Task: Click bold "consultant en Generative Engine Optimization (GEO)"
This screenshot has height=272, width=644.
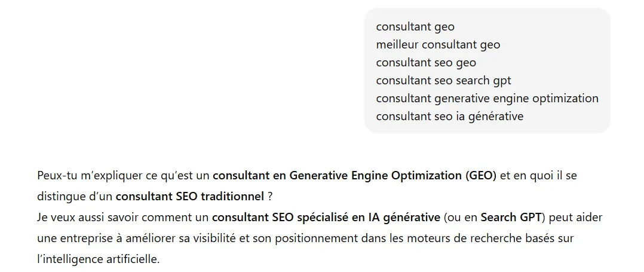Action: (354, 176)
